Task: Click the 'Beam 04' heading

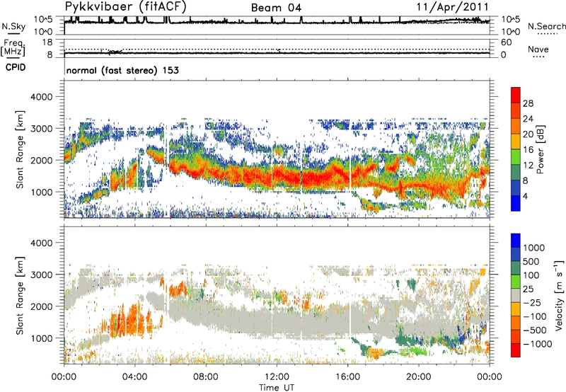Action: point(276,8)
